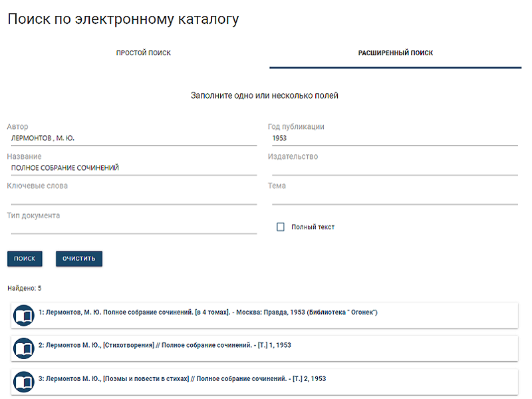The image size is (532, 399).
Task: Click the book icon beside result 2
Action: [24, 348]
